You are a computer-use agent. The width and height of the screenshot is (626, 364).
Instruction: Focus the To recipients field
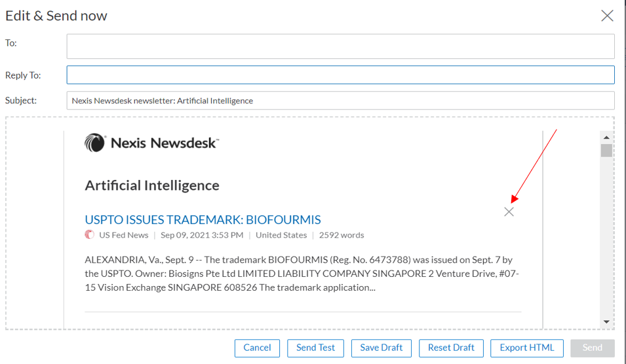(340, 46)
